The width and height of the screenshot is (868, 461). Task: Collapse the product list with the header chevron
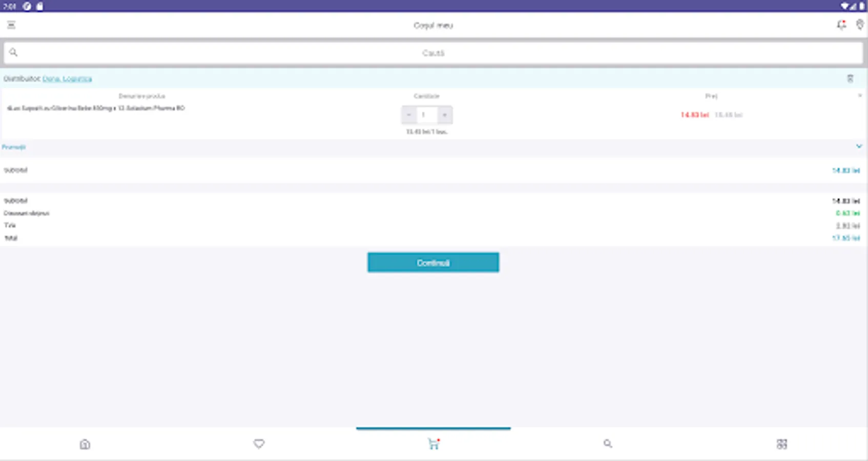(x=860, y=96)
